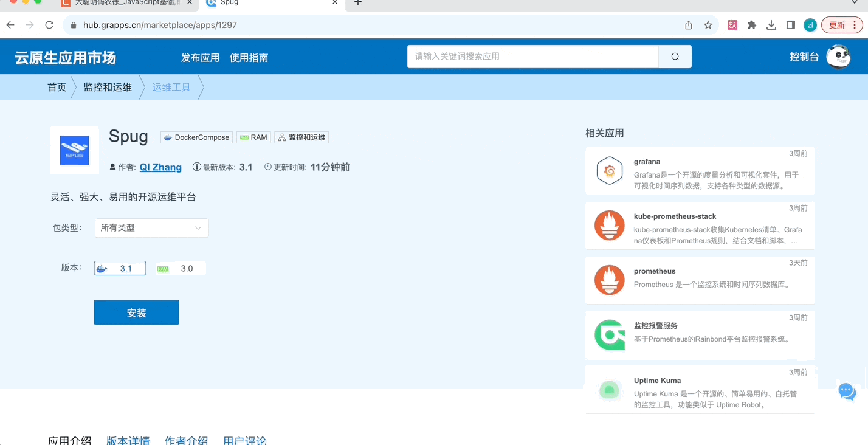868x445 pixels.
Task: Click the RAM tag
Action: point(253,137)
